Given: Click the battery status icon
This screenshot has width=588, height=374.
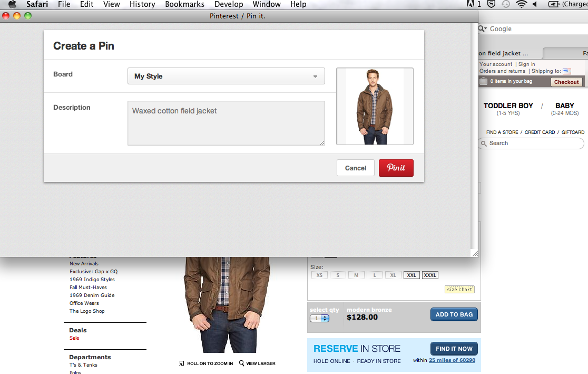Looking at the screenshot, I should (x=554, y=4).
